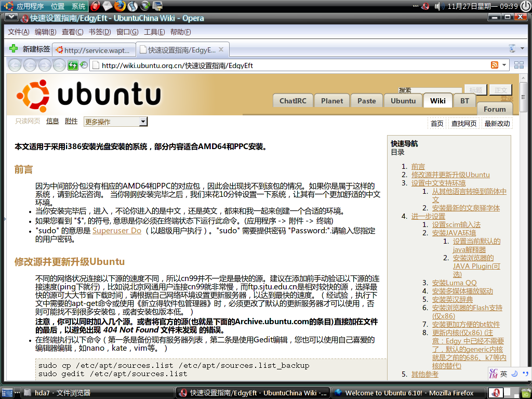Viewport: 532px width, 399px height.
Task: Open the 编辑(B) menu
Action: (x=46, y=32)
